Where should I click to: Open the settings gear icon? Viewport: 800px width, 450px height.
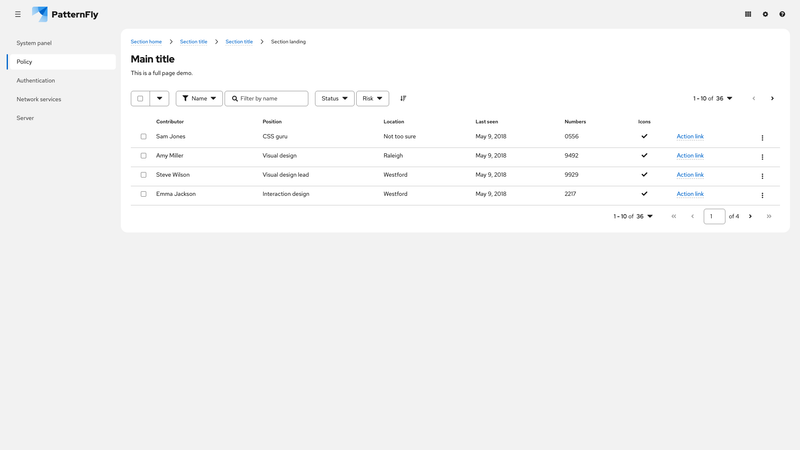point(765,14)
